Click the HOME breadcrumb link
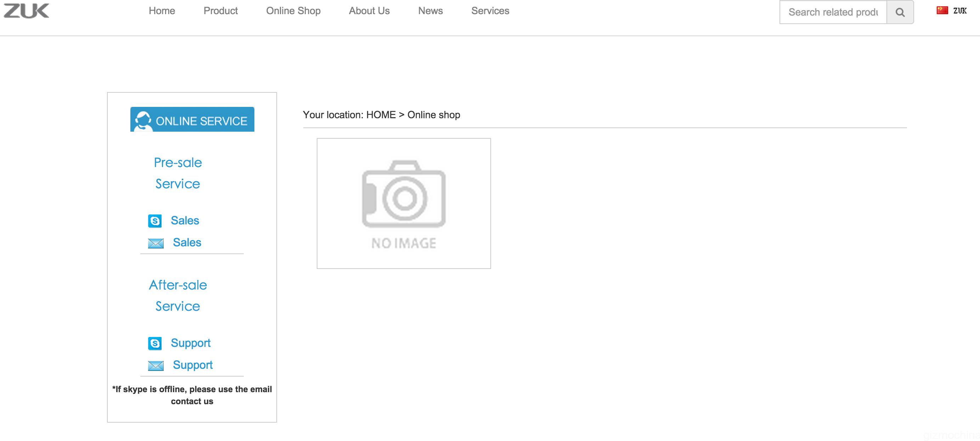The width and height of the screenshot is (980, 441). tap(381, 114)
